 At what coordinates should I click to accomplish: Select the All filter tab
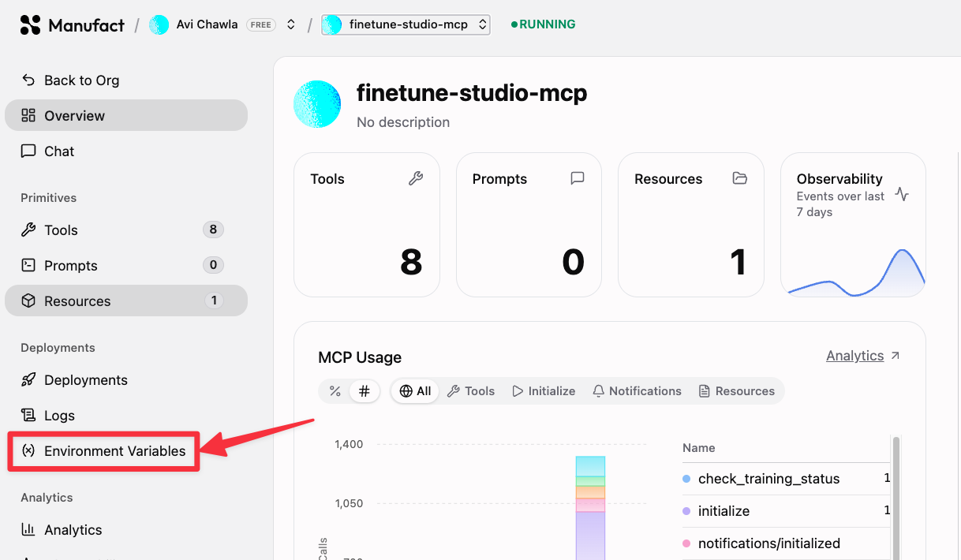click(415, 391)
